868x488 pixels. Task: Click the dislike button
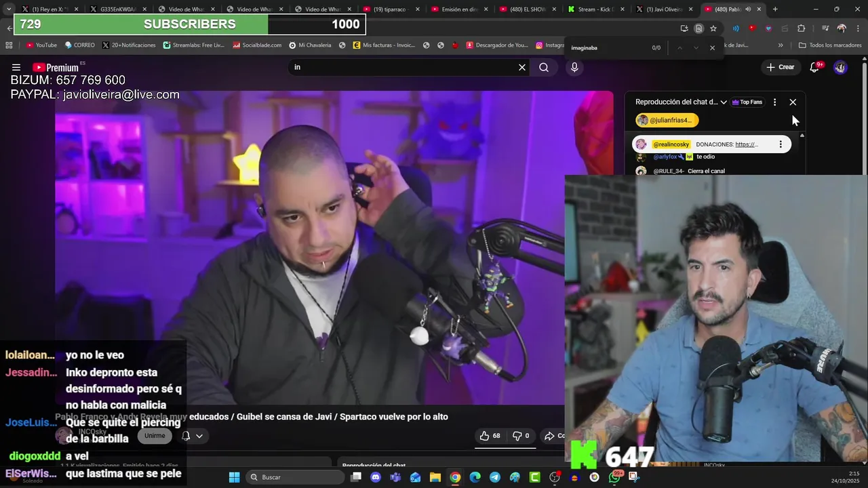[521, 436]
